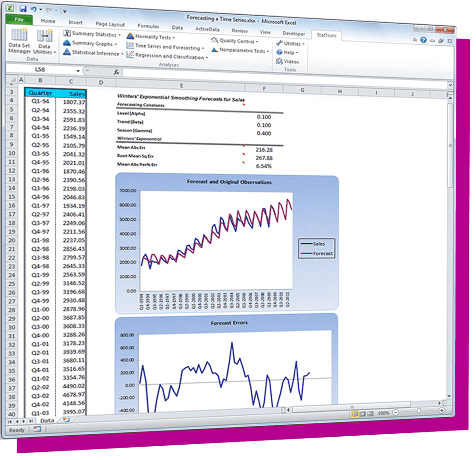
Task: Switch to the StatTools ribbon tab
Action: 327,35
